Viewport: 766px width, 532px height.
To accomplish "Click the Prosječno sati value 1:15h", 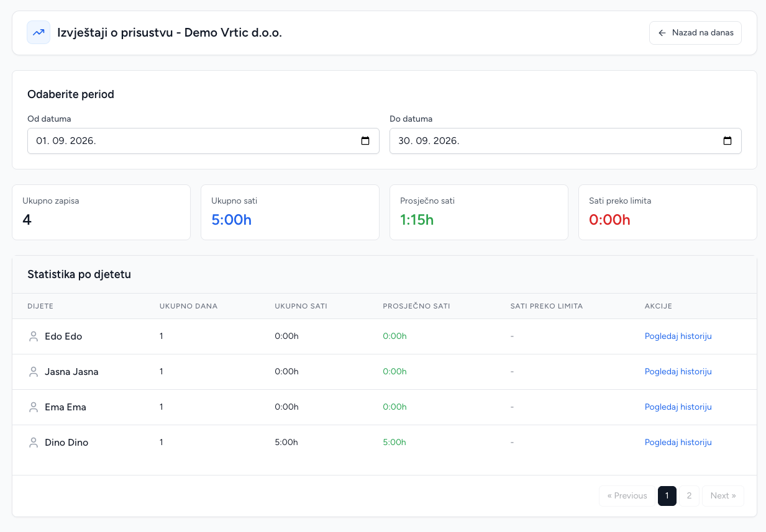I will coord(417,220).
